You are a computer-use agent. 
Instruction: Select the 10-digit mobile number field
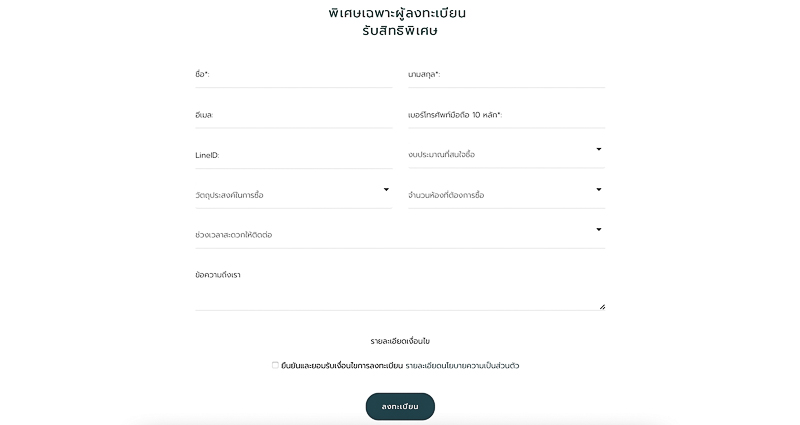507,115
